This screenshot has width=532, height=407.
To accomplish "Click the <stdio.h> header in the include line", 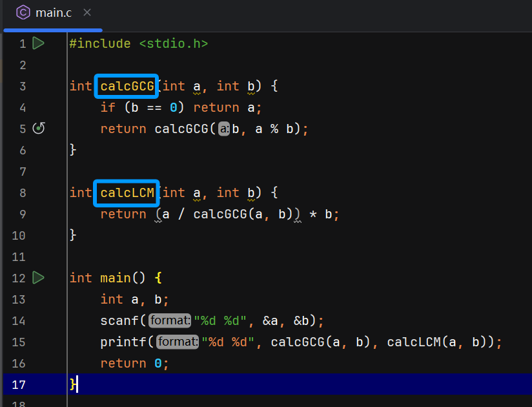I will [173, 43].
